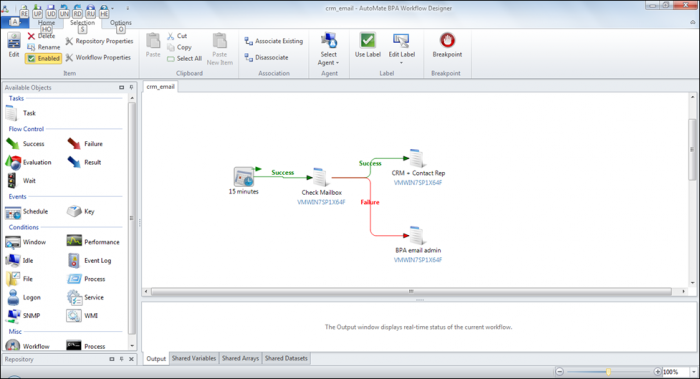Click the Disassociate button
Viewport: 700px width, 379px height.
[266, 57]
